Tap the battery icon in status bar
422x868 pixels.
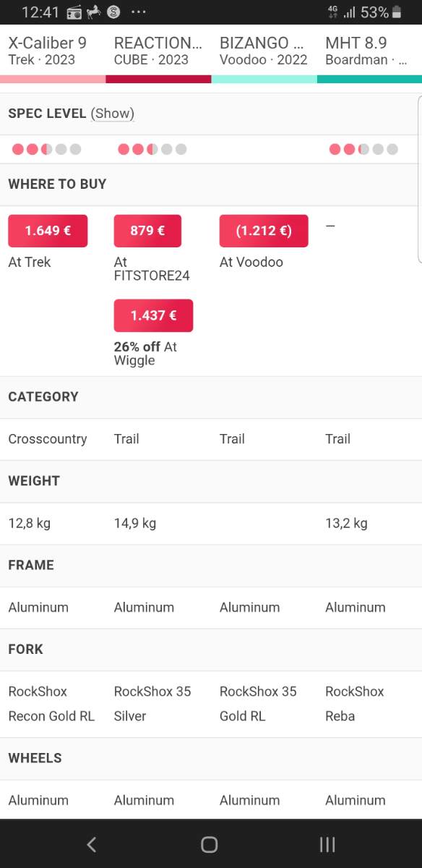[396, 12]
